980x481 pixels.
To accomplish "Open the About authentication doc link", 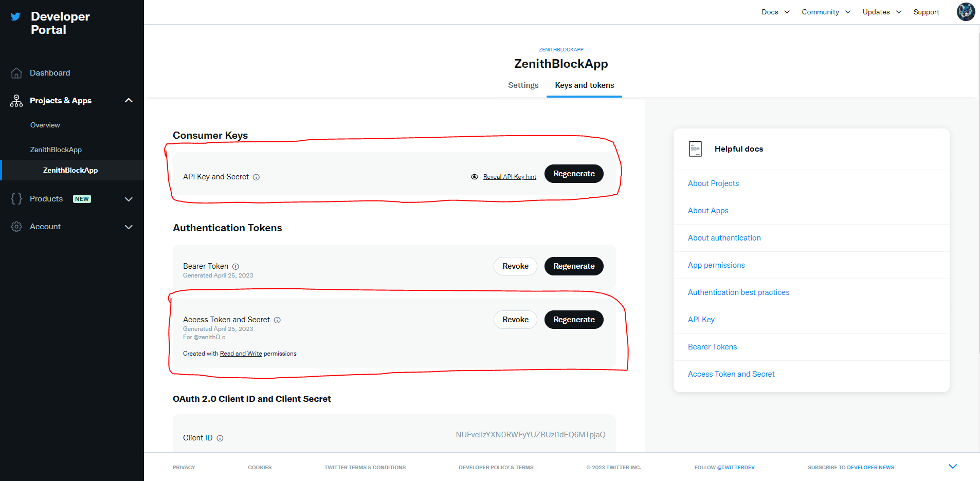I will pos(724,238).
